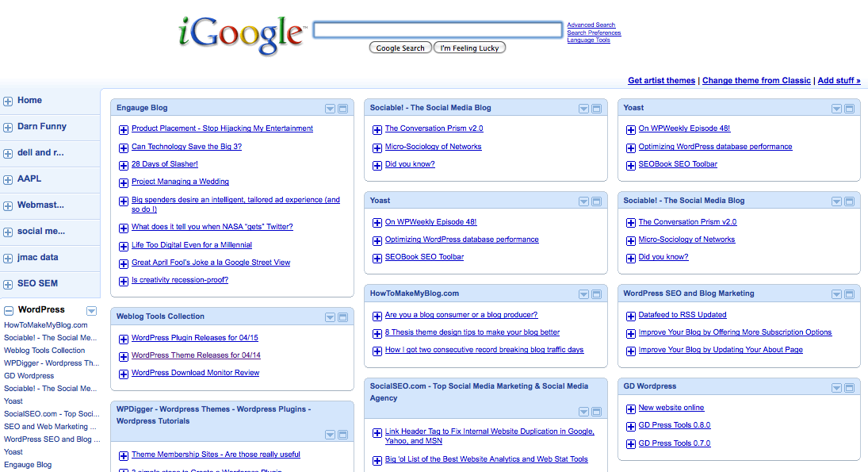This screenshot has width=868, height=472.
Task: Click plus icon beside New website online
Action: click(x=630, y=409)
